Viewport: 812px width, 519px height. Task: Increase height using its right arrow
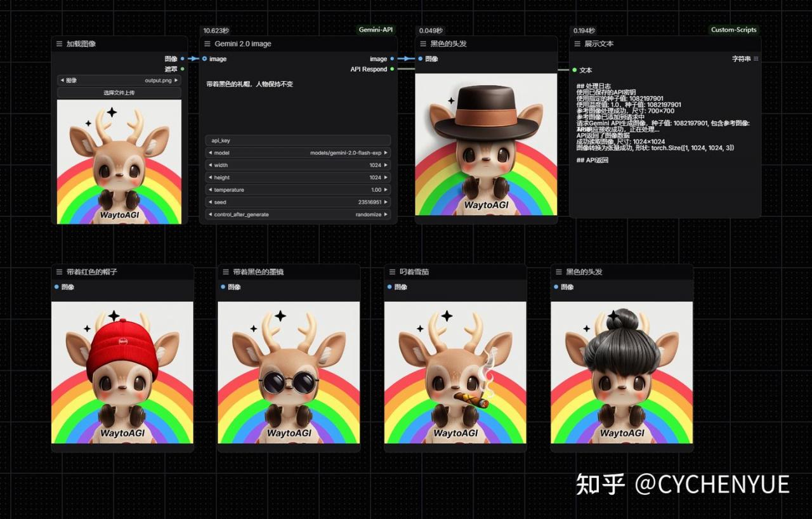coord(386,178)
